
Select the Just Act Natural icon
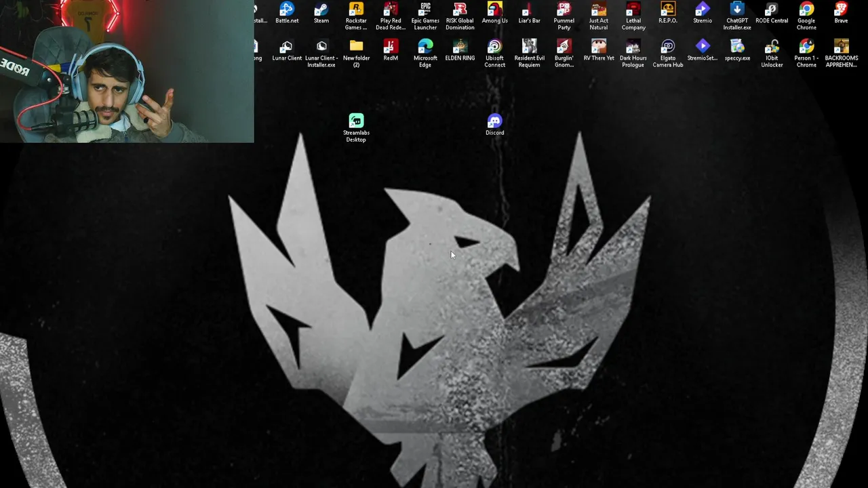pyautogui.click(x=599, y=16)
